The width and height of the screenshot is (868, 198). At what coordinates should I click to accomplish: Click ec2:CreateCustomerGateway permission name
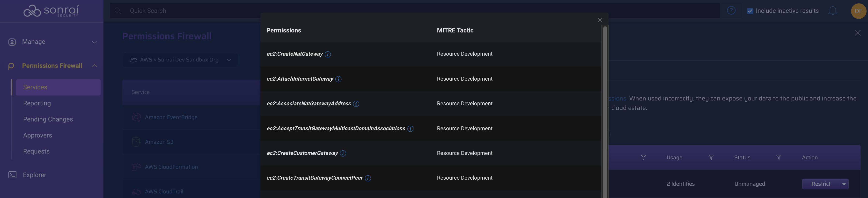click(x=302, y=153)
